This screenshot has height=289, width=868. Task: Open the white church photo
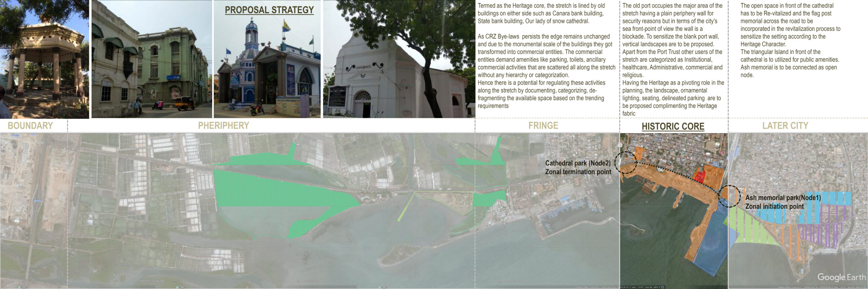pyautogui.click(x=399, y=59)
